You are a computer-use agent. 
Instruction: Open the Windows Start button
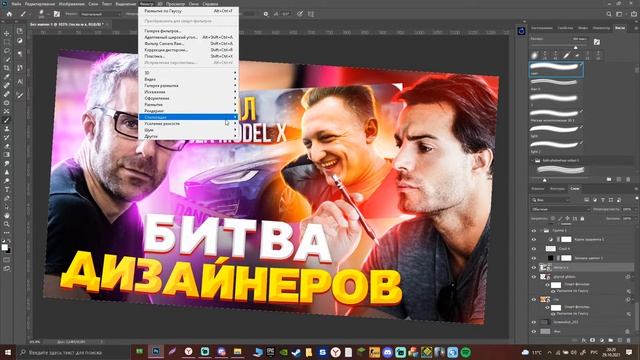7,352
